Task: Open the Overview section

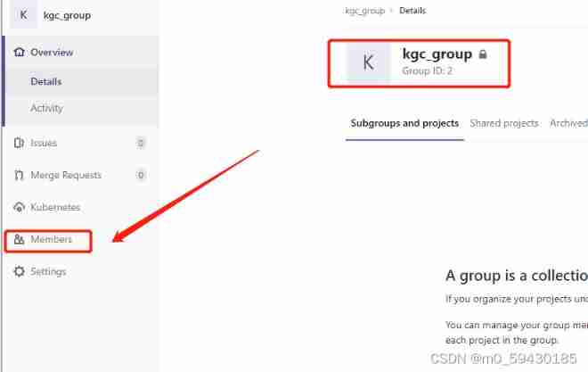Action: (52, 52)
